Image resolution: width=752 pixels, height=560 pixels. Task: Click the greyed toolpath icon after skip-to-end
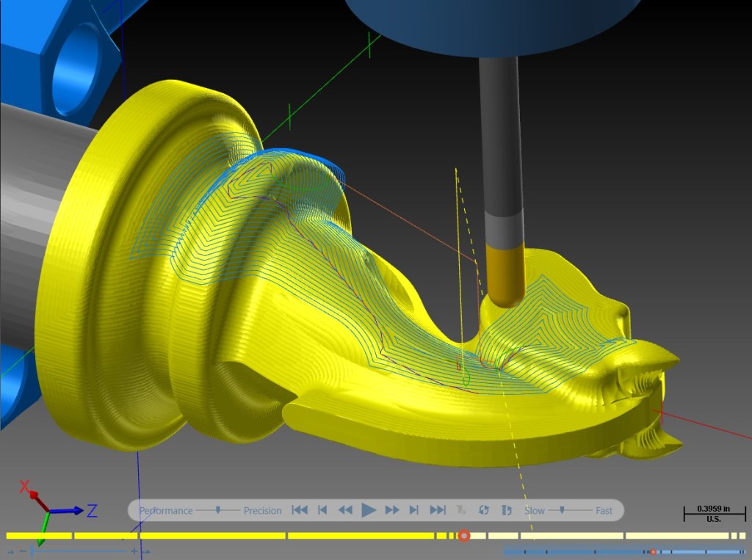click(461, 510)
